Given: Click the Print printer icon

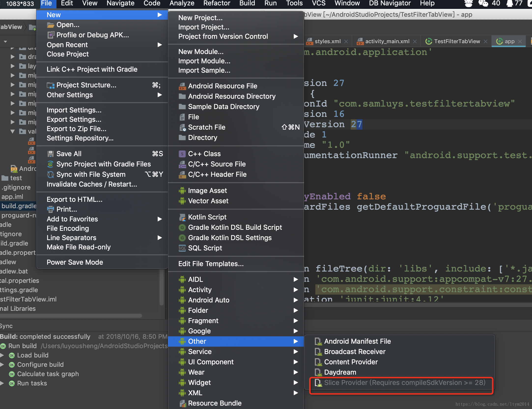Looking at the screenshot, I should pyautogui.click(x=50, y=209).
